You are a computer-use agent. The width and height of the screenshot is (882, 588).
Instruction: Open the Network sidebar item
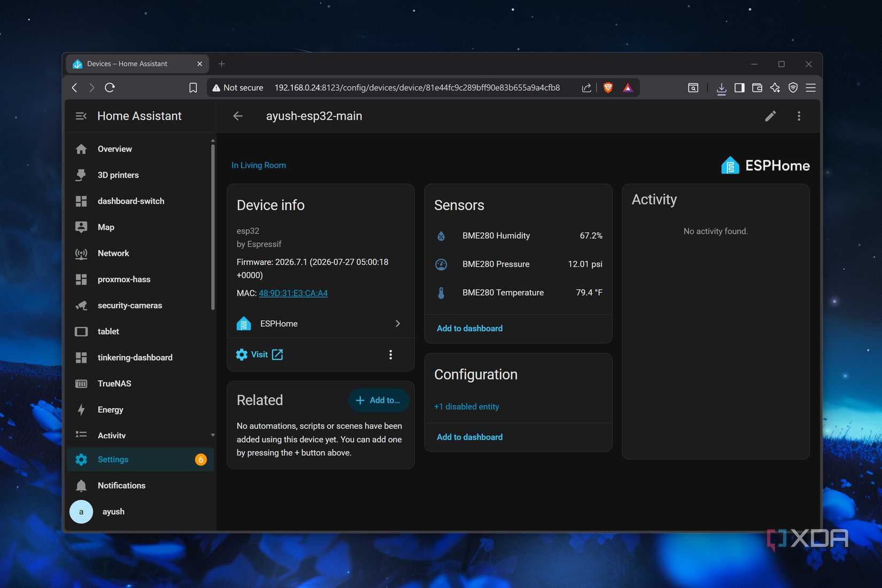point(140,253)
